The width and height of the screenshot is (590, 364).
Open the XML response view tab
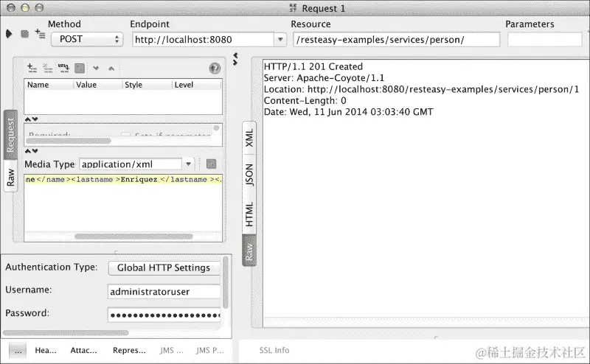249,138
